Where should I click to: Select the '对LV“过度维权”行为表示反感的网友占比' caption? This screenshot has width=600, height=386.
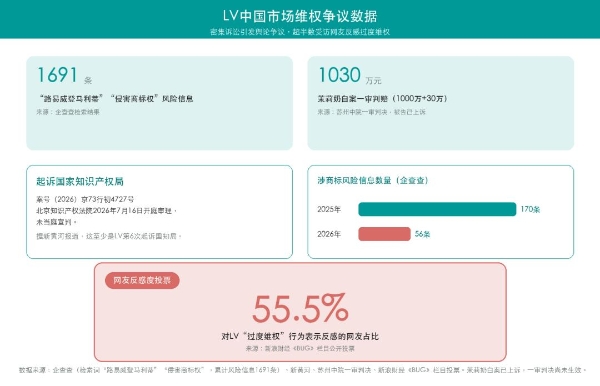300,336
